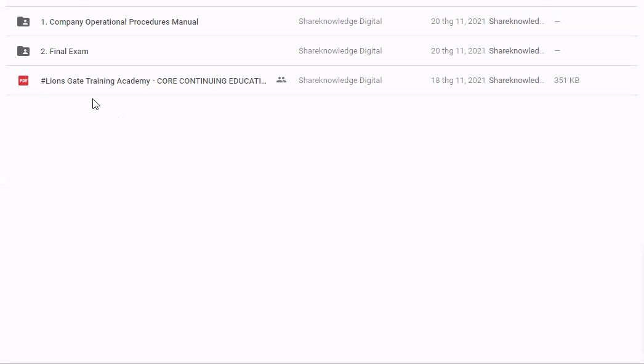Click the owner Shareknowledge Digital in the Manual row
644x364 pixels.
coord(340,22)
